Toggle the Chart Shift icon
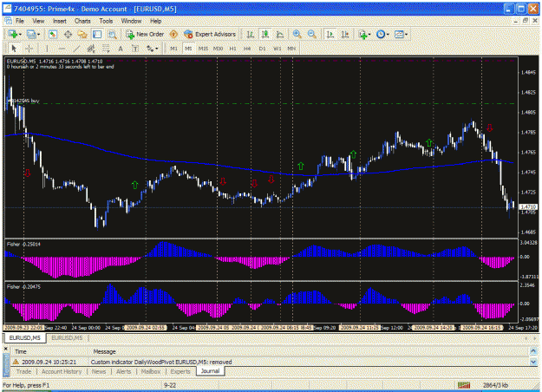 tap(345, 34)
